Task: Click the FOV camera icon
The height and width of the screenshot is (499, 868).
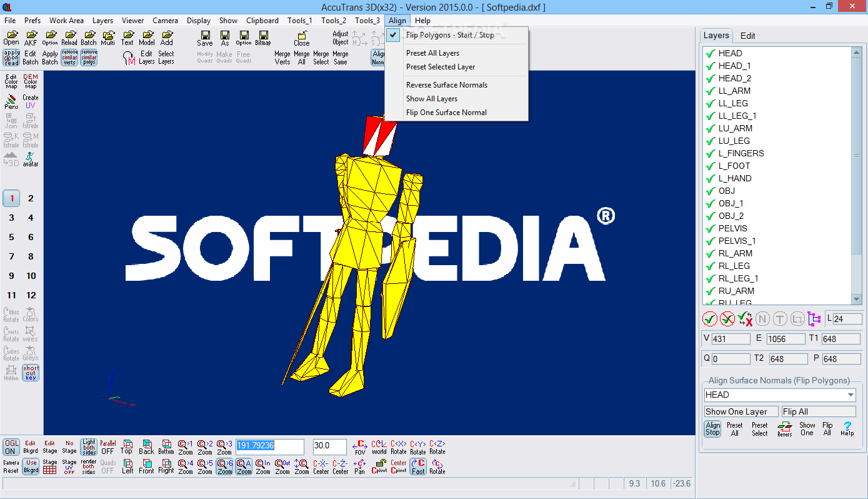Action: pos(360,446)
